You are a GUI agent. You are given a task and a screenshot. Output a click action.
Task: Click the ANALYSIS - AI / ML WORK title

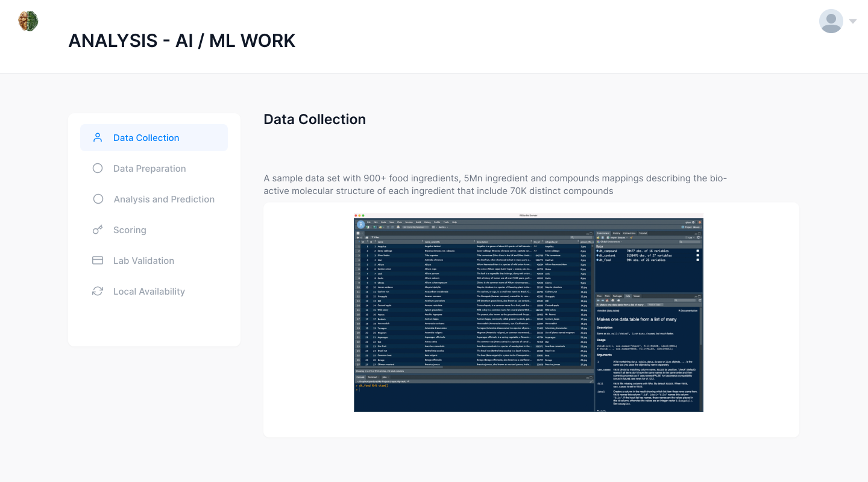[x=182, y=40]
